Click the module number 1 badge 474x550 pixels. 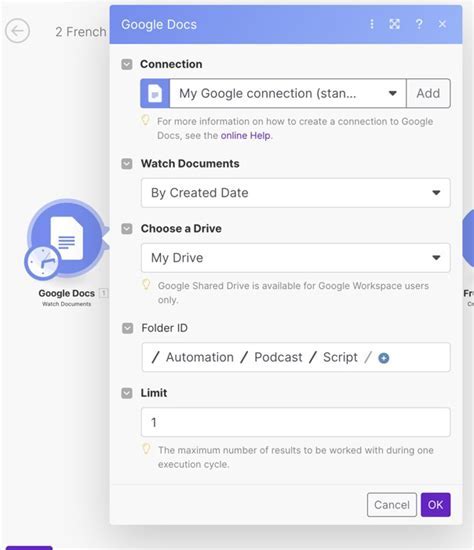104,293
